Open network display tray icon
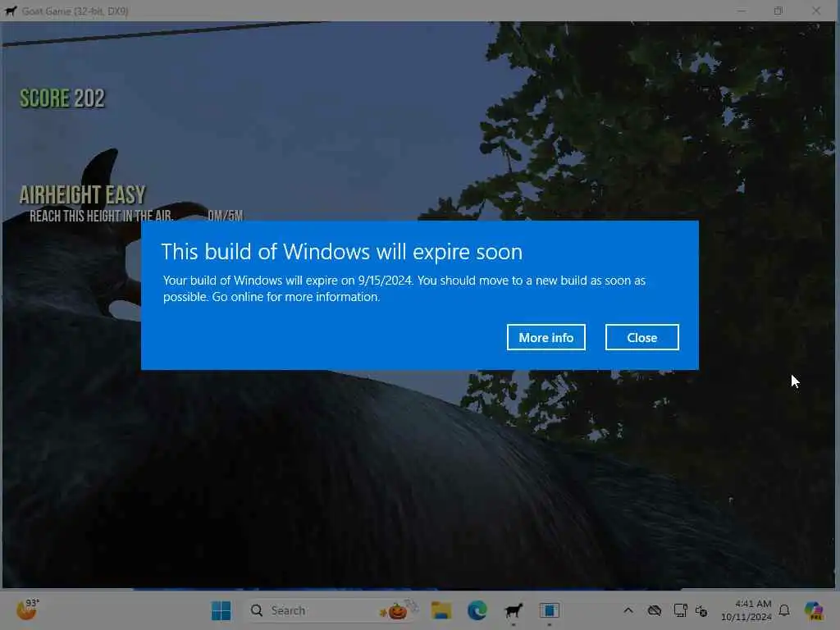The height and width of the screenshot is (630, 840). (x=680, y=610)
